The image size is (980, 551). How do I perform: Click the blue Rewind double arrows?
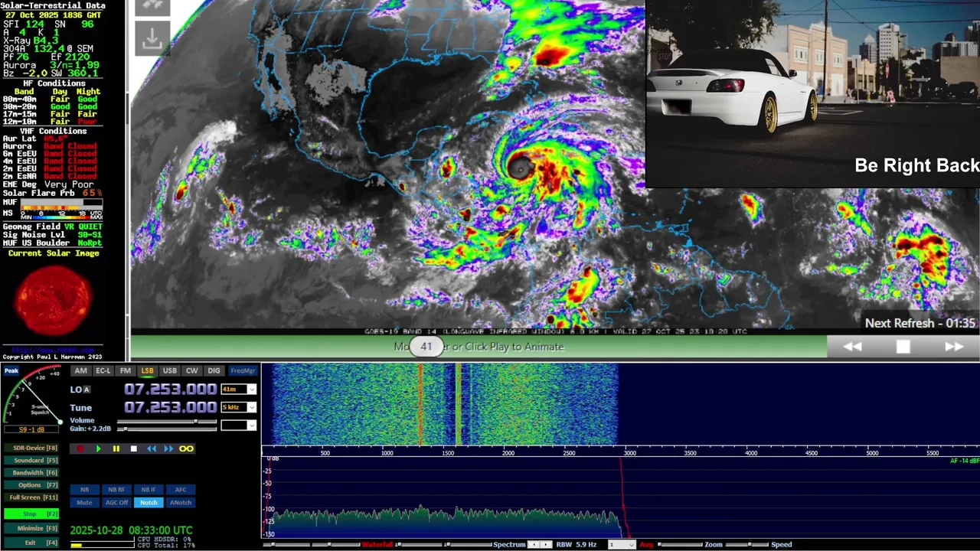(152, 448)
